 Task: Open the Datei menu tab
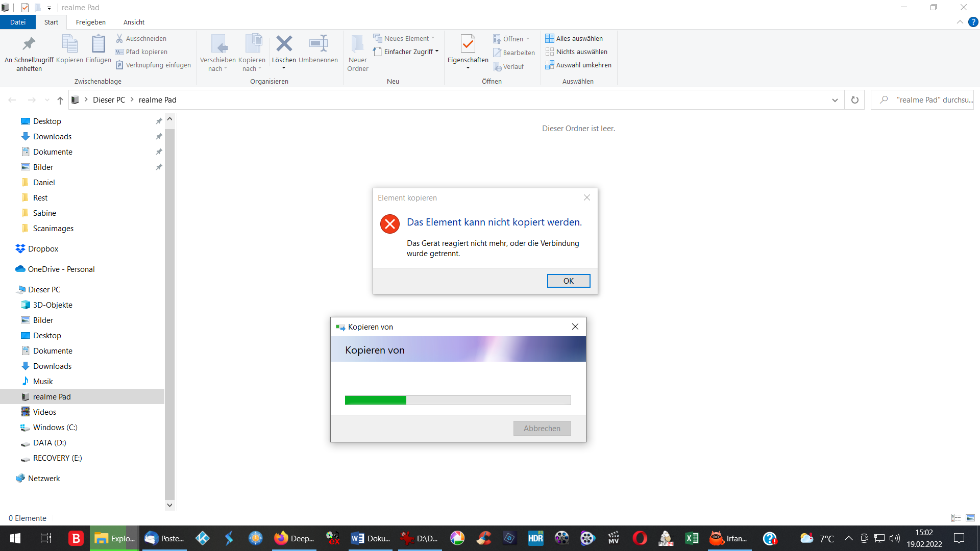tap(18, 22)
